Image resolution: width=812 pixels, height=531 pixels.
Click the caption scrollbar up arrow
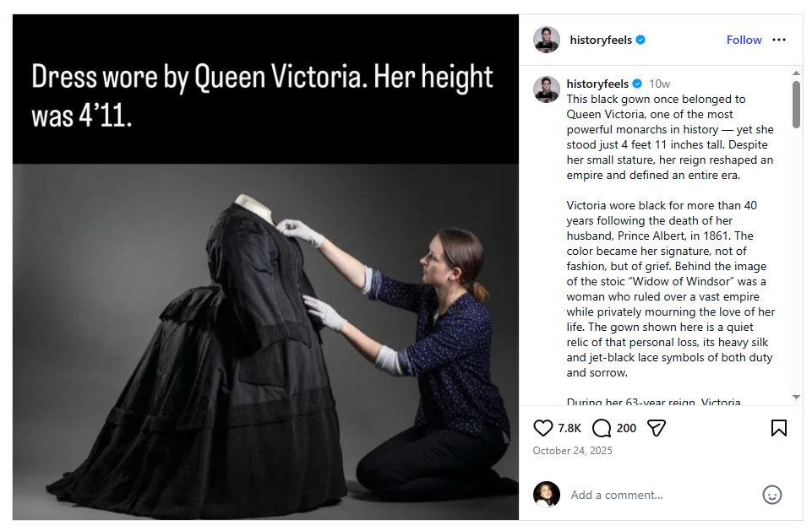point(797,73)
